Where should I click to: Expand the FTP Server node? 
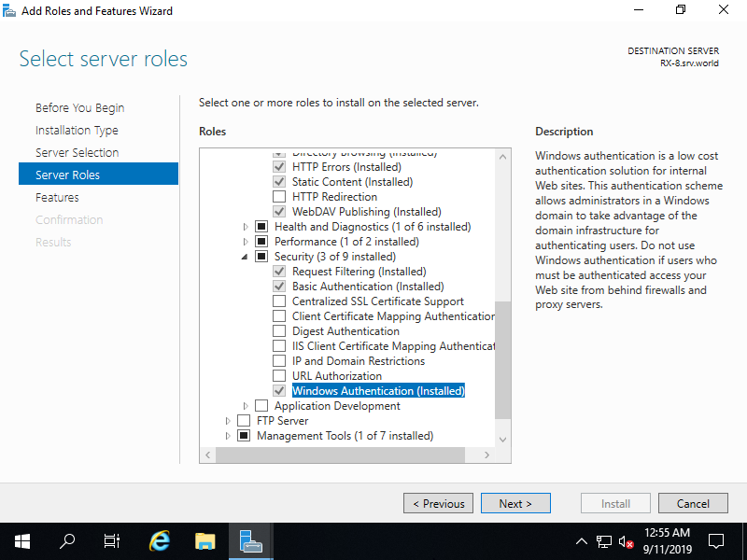pyautogui.click(x=228, y=420)
